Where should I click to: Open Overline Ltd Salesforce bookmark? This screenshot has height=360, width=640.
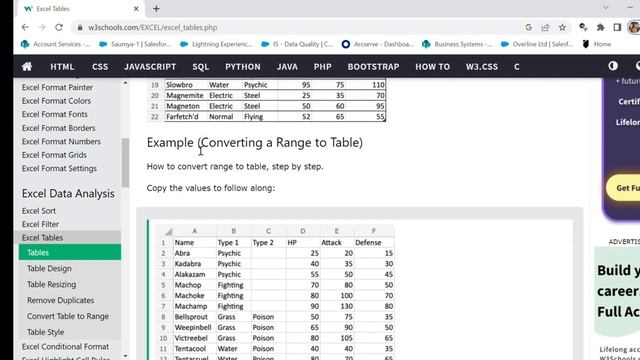click(x=537, y=44)
